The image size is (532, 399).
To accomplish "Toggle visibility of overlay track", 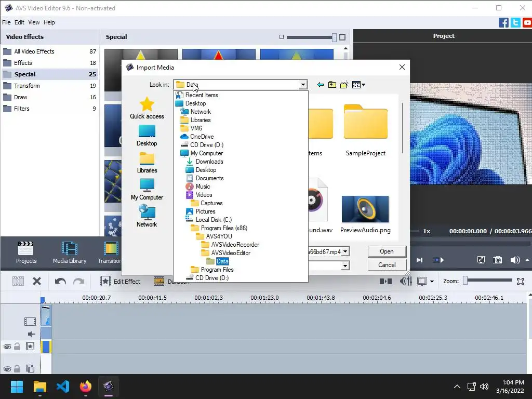I will click(7, 369).
